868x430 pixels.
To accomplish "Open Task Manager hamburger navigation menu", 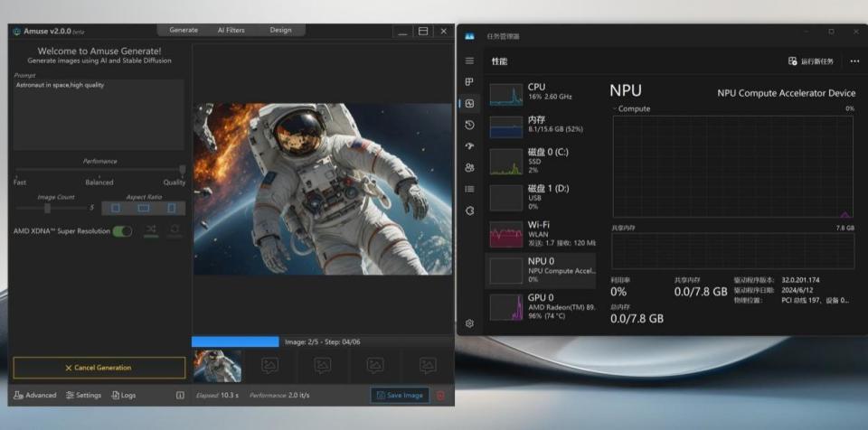I will click(x=469, y=61).
